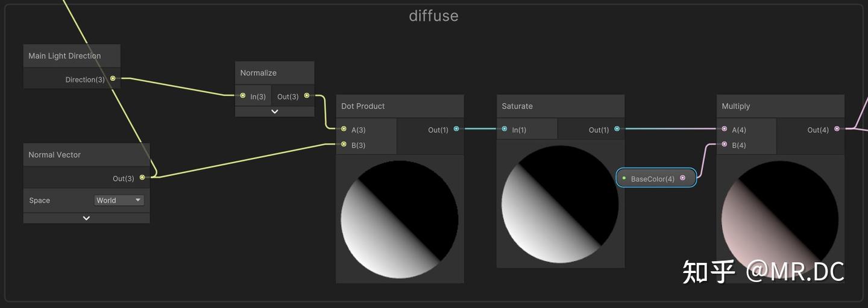The width and height of the screenshot is (868, 308).
Task: Click Out(3) output port on Normal Vector node
Action: point(142,177)
